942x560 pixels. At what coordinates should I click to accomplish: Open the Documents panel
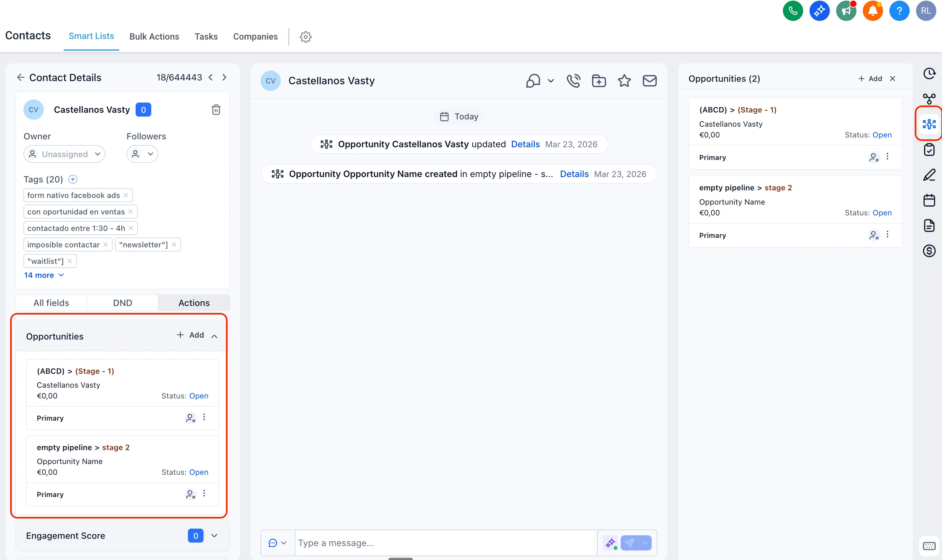(929, 225)
